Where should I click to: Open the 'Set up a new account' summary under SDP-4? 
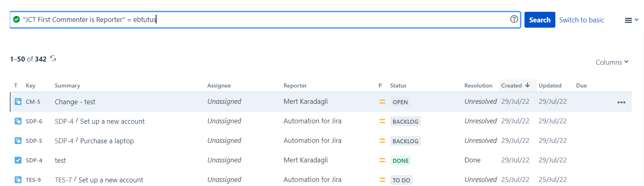click(112, 121)
